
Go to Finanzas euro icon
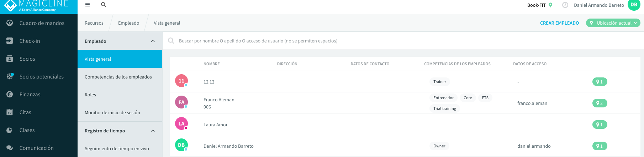(10, 94)
